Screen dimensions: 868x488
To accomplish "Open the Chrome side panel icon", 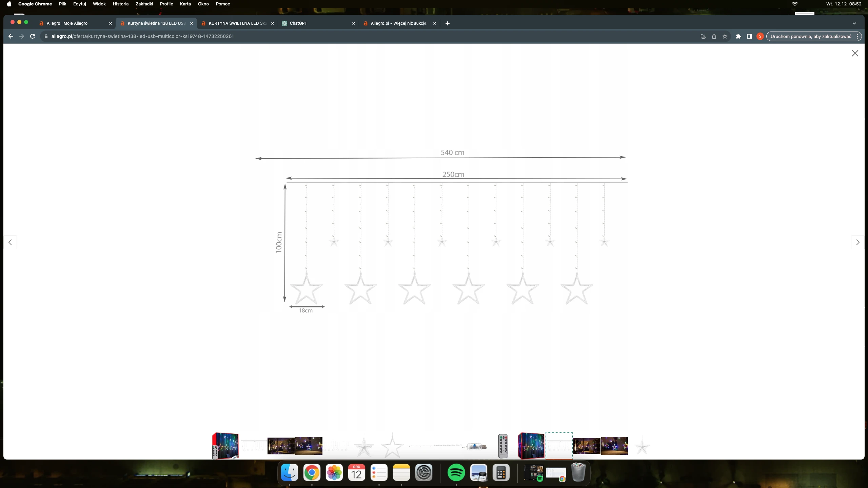I will point(749,36).
